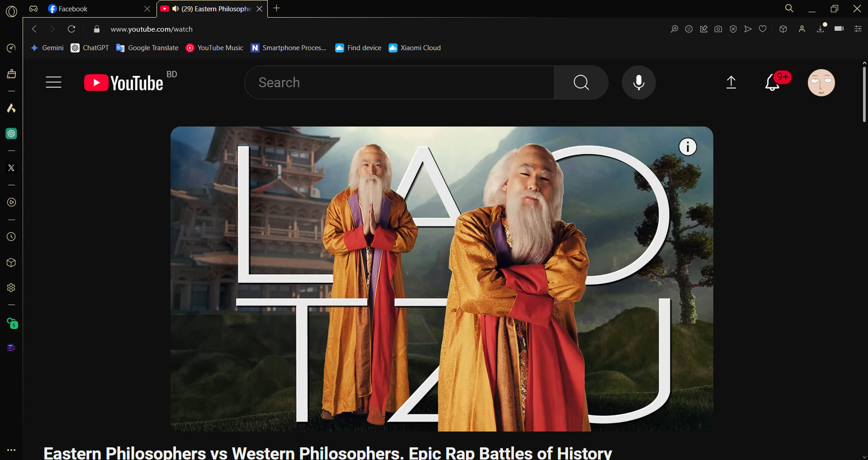Viewport: 868px width, 460px height.
Task: Open ad blocker shield icon
Action: (x=733, y=29)
